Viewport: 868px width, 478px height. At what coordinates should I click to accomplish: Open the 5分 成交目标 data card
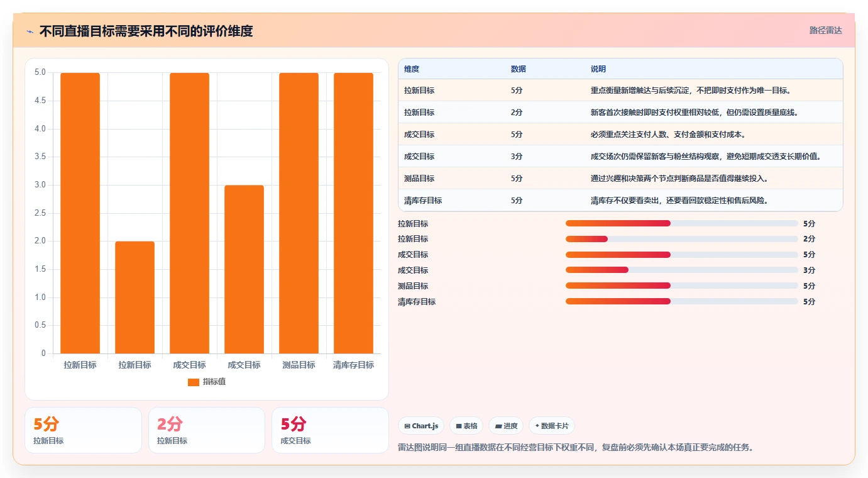pyautogui.click(x=330, y=430)
